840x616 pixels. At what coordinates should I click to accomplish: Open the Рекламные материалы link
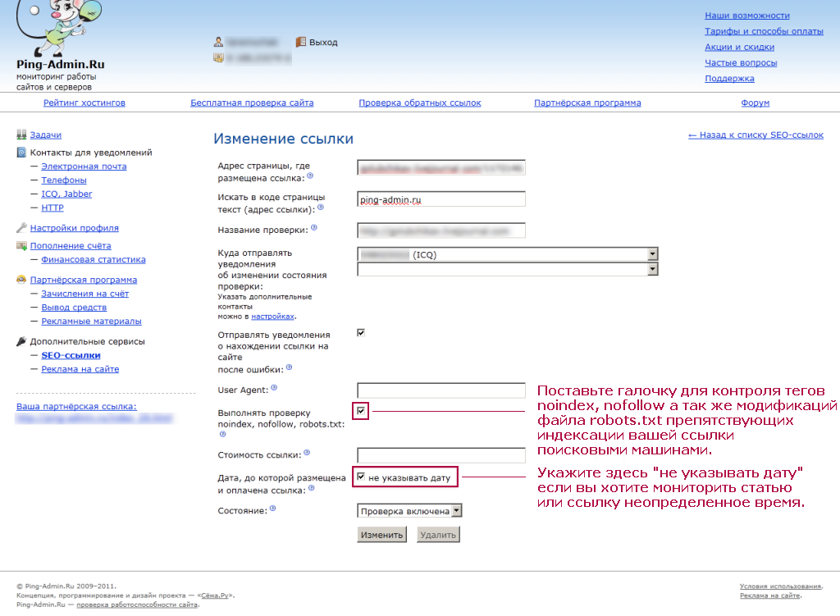click(x=92, y=322)
